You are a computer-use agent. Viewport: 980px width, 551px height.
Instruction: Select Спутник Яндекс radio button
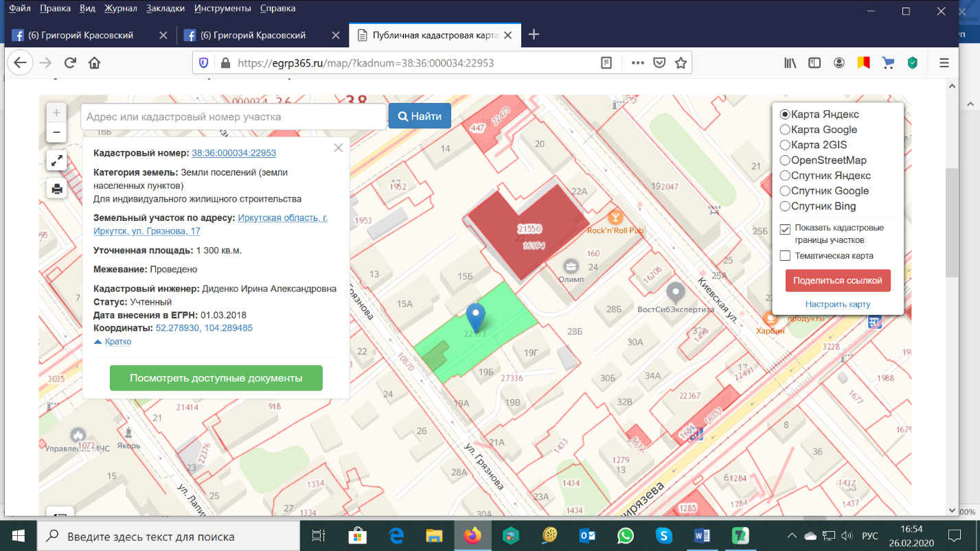(x=785, y=176)
